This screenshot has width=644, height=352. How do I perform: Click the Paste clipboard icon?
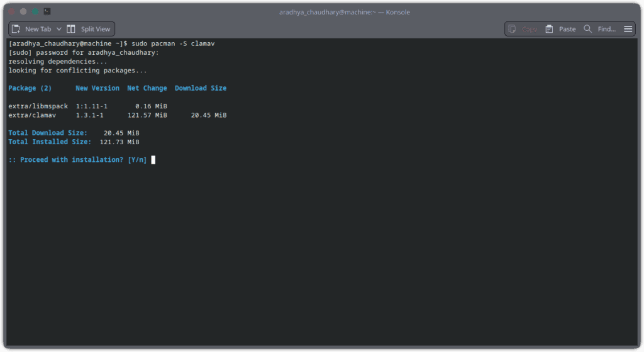pos(549,29)
